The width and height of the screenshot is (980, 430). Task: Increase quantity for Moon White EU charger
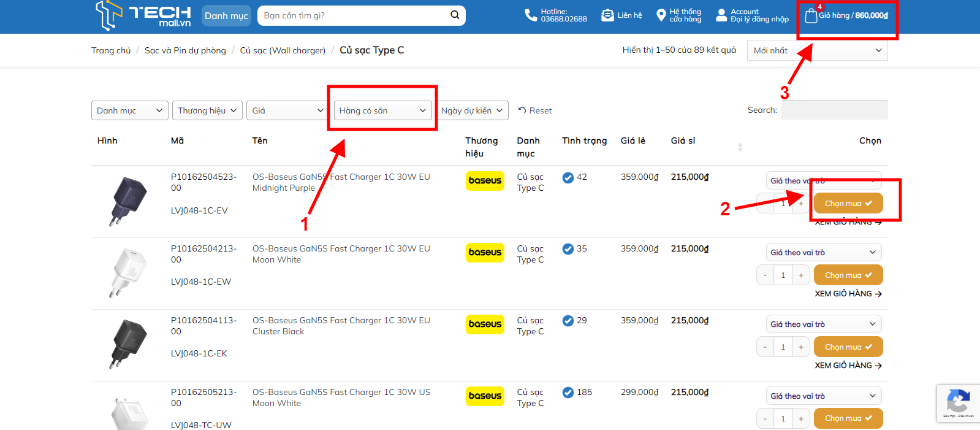(800, 275)
